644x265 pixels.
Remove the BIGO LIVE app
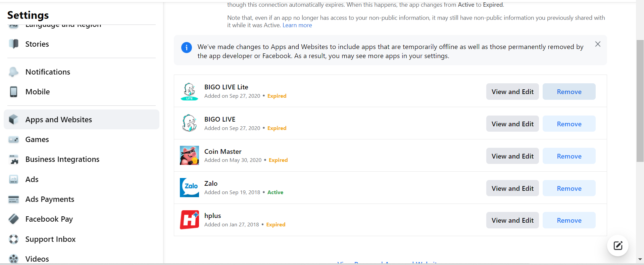569,124
